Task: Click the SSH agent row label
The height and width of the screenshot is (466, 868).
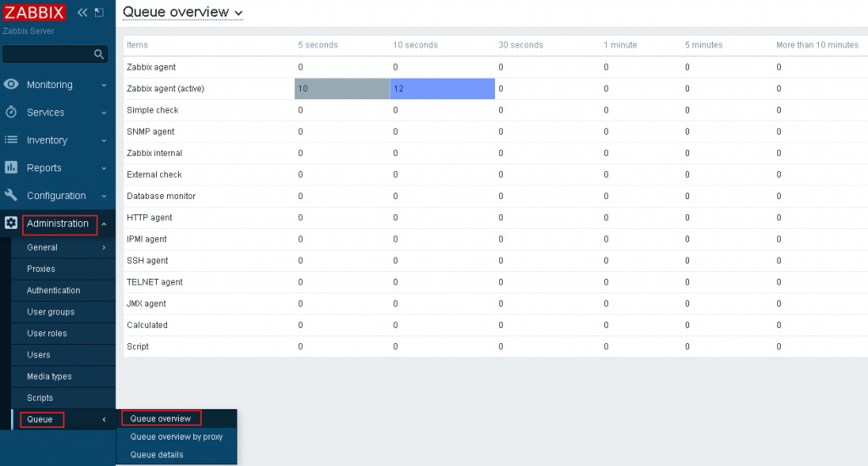Action: [x=147, y=261]
